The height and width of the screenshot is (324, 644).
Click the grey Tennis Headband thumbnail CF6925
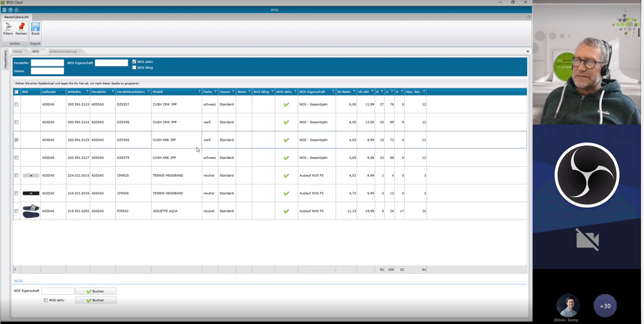pos(31,175)
